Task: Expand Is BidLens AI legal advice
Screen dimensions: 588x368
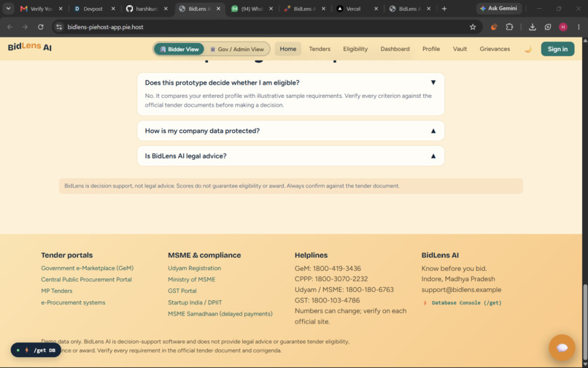Action: [290, 156]
